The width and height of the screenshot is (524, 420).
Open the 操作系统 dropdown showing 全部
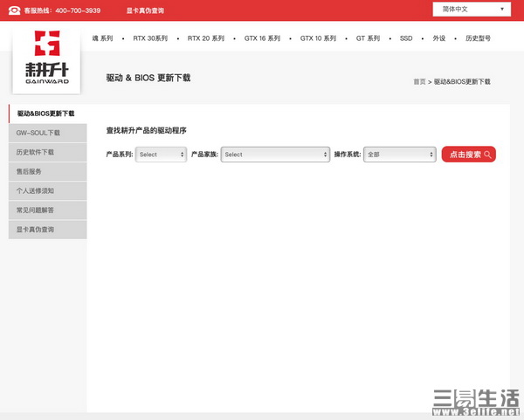click(399, 155)
